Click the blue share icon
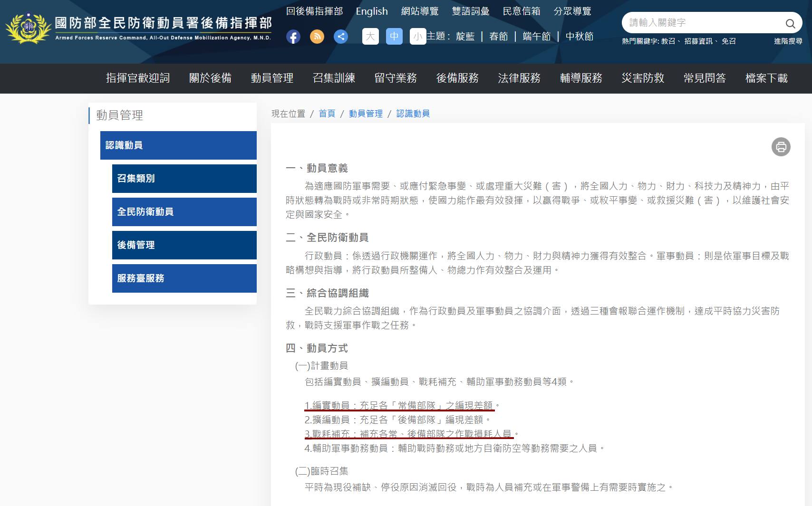This screenshot has width=812, height=506. (x=341, y=37)
